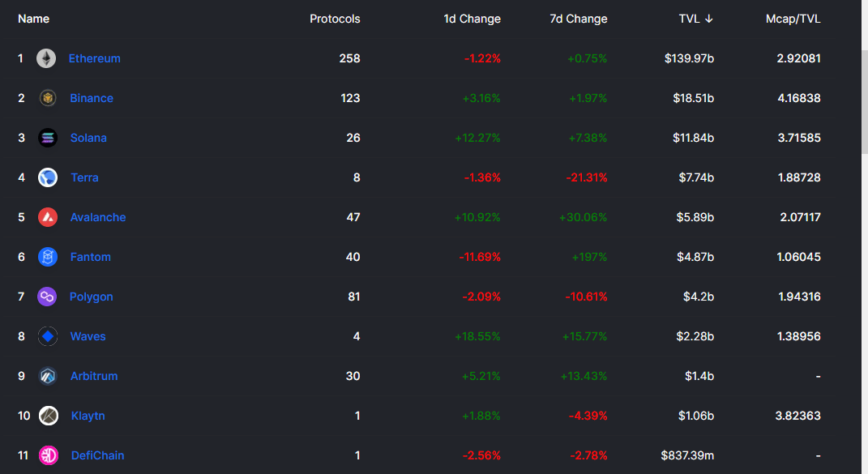This screenshot has width=868, height=474.
Task: Click the Waves chain logo icon
Action: (48, 336)
